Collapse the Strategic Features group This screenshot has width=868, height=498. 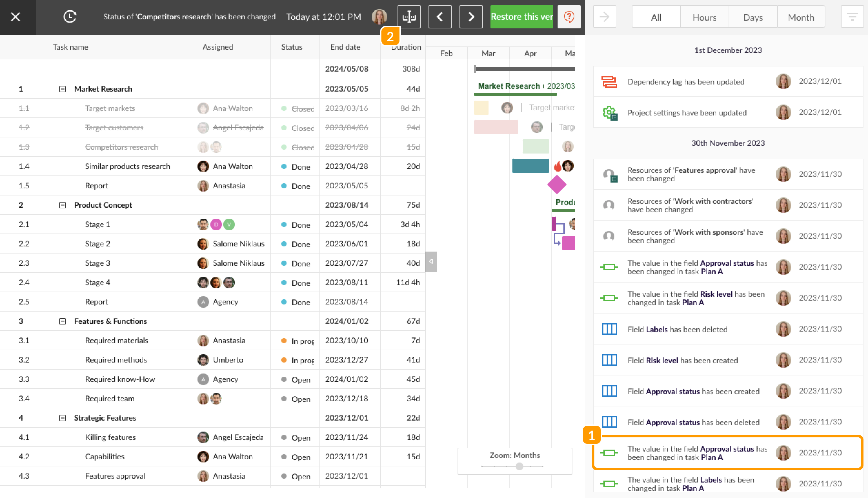(x=62, y=418)
